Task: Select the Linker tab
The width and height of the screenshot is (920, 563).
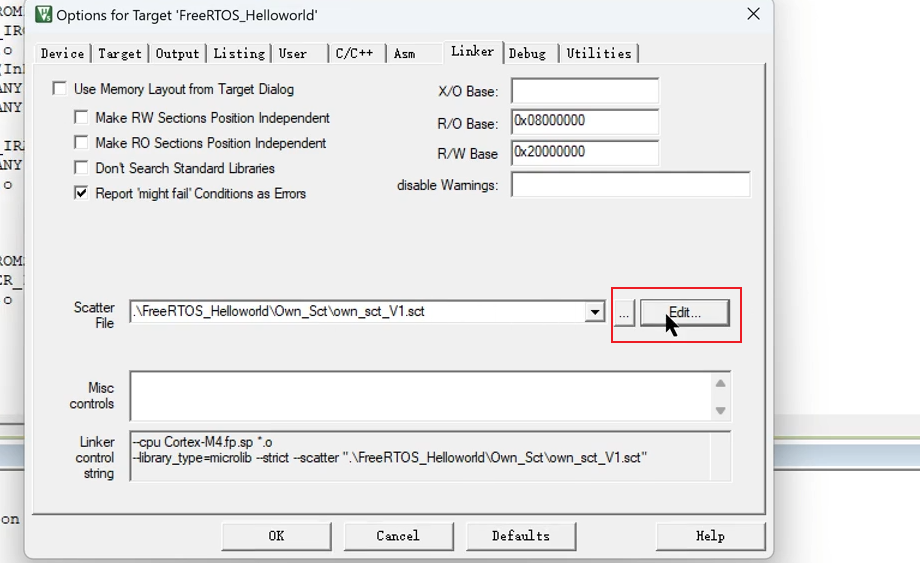Action: tap(473, 52)
